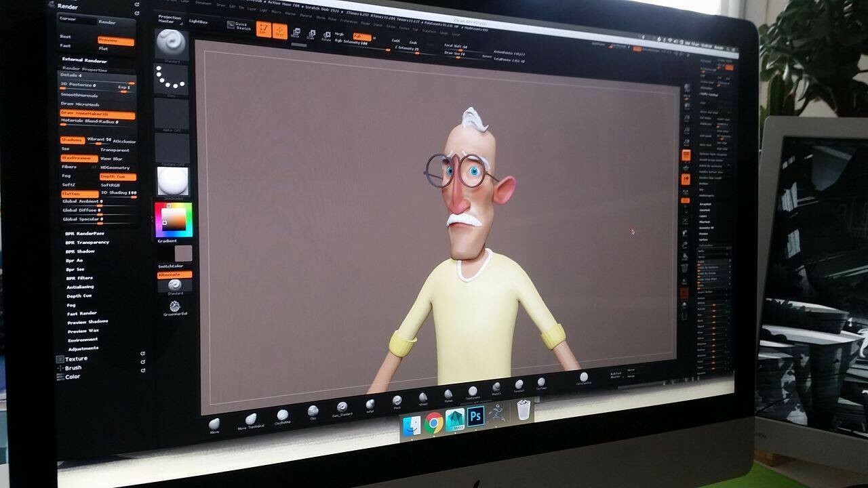Screen dimensions: 868x488
Task: Select the Move Topological brush
Action: (250, 420)
